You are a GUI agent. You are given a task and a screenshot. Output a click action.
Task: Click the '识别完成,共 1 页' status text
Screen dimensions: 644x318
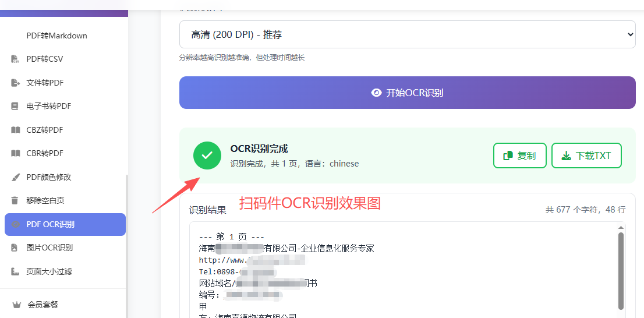click(295, 164)
